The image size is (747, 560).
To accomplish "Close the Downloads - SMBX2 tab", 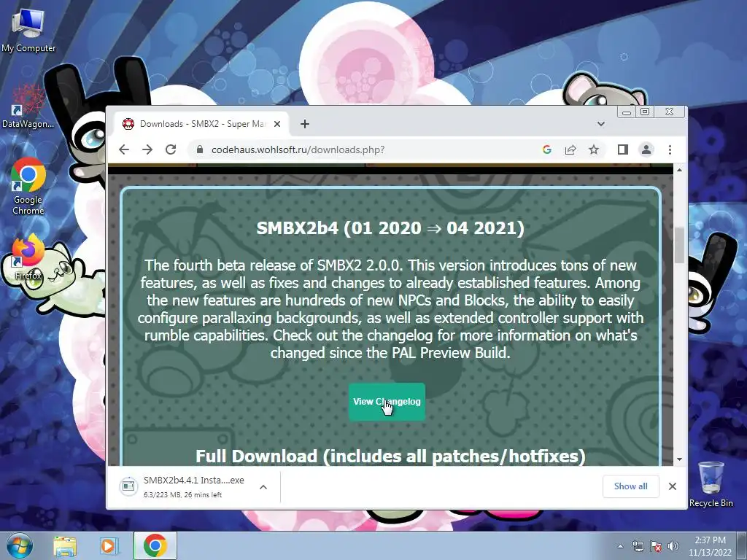I will point(277,124).
